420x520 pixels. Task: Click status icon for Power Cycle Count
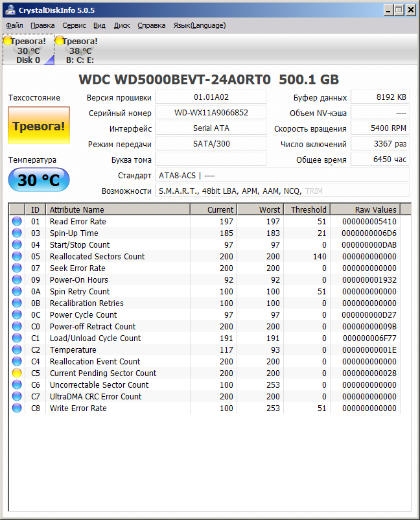pos(17,314)
